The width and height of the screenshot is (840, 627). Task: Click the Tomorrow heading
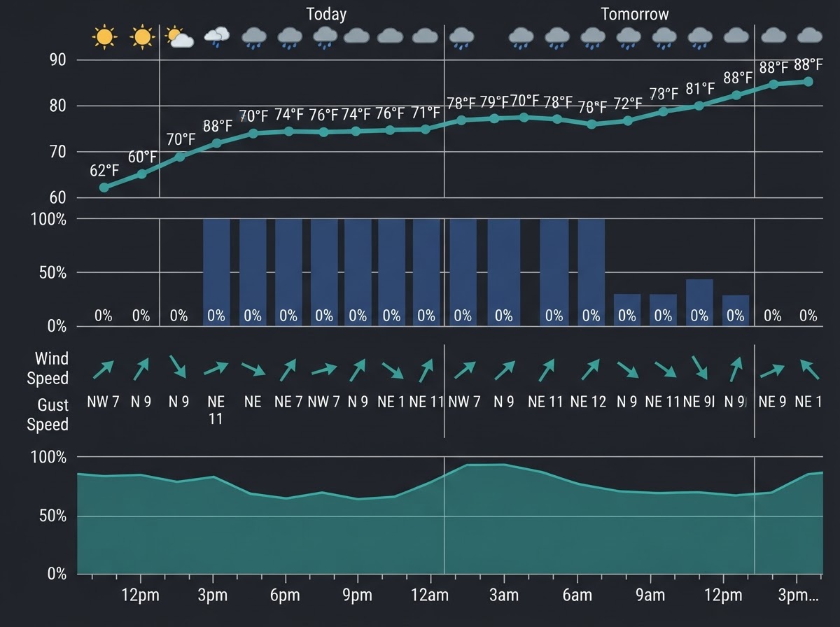click(x=635, y=14)
